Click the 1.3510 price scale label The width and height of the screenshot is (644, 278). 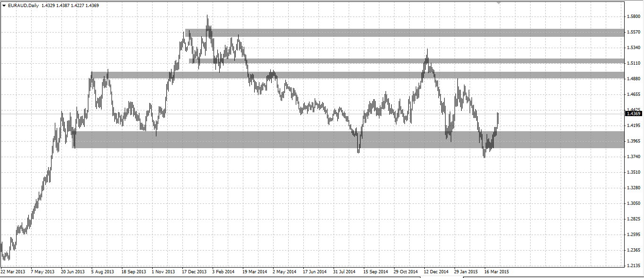click(x=634, y=172)
